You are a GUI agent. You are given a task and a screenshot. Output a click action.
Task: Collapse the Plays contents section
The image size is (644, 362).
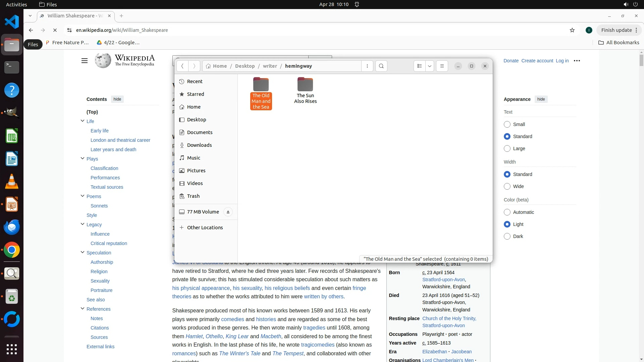(83, 159)
